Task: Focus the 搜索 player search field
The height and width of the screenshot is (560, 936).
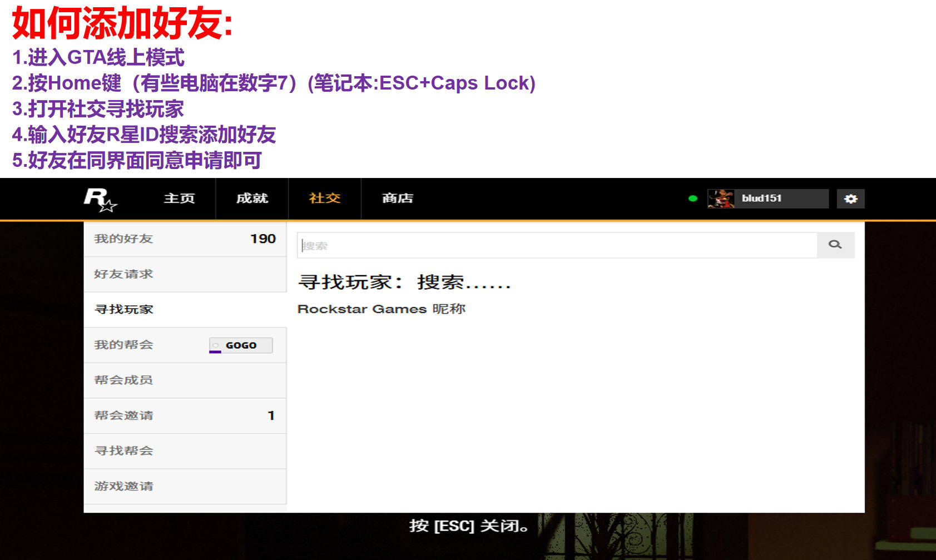Action: point(557,245)
